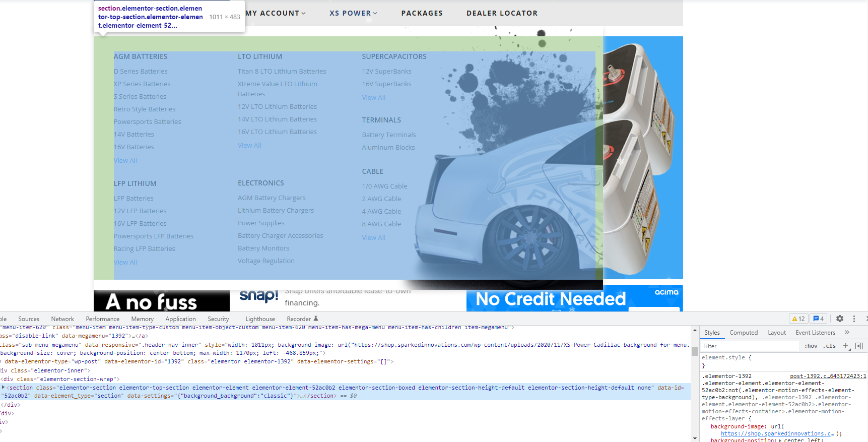Screen dimensions: 868x442
Task: Click the styles Filter input field
Action: tap(750, 346)
